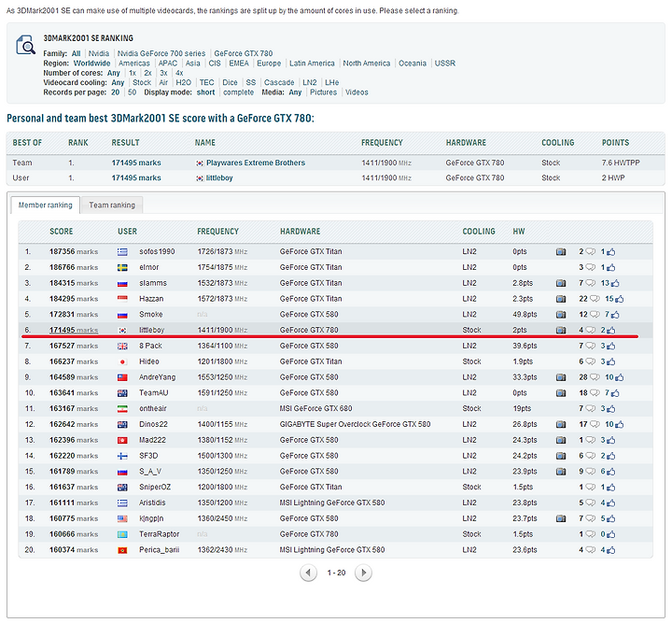The width and height of the screenshot is (672, 623).
Task: Select the Europe region filter
Action: tap(269, 64)
